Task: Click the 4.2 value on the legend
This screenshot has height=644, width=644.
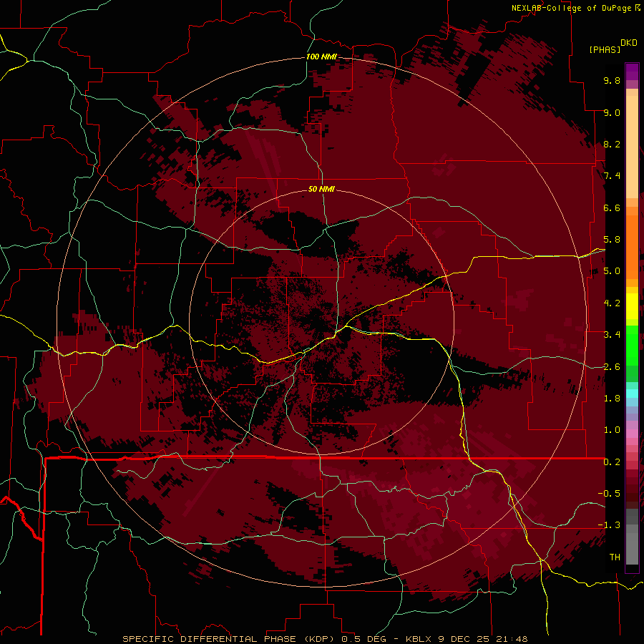Action: pos(612,303)
